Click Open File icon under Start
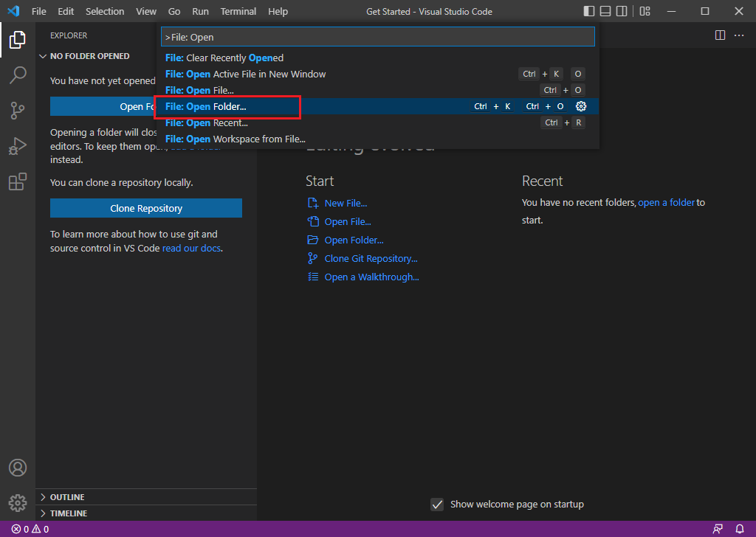This screenshot has height=537, width=756. (x=313, y=221)
